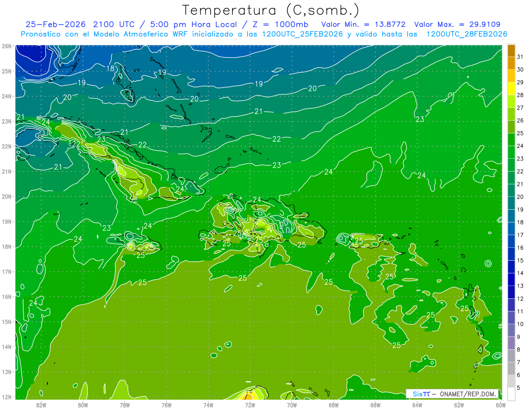The width and height of the screenshot is (532, 411).
Task: Click the "80W" longitude axis label
Action: (x=83, y=405)
